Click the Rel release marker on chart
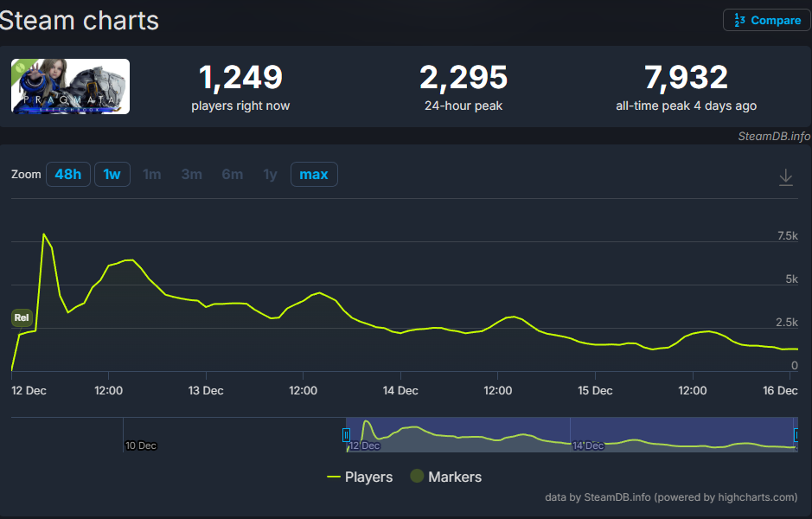812x519 pixels. tap(22, 317)
